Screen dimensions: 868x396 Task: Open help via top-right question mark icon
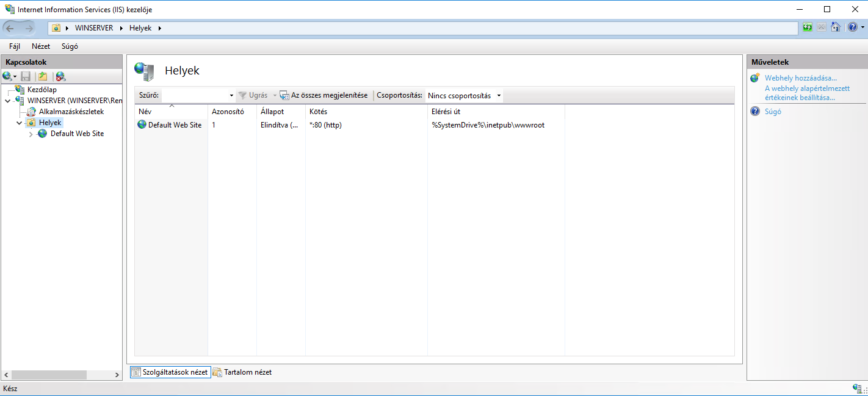point(853,27)
